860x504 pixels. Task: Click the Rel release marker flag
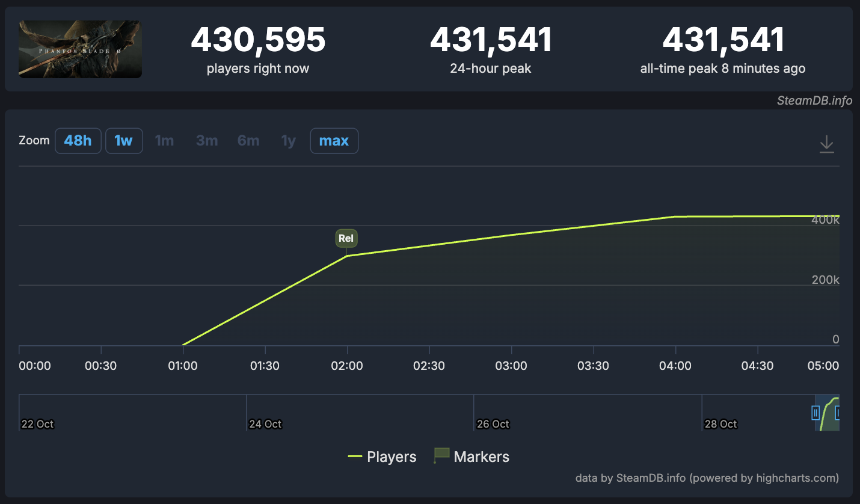click(346, 238)
